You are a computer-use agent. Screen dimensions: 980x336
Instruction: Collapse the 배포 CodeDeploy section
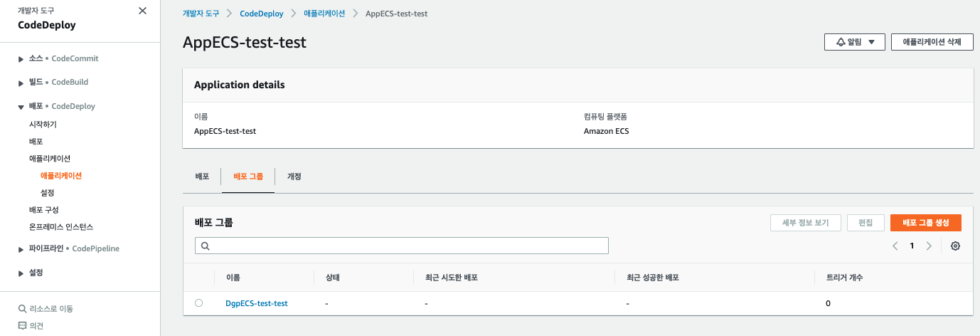21,107
